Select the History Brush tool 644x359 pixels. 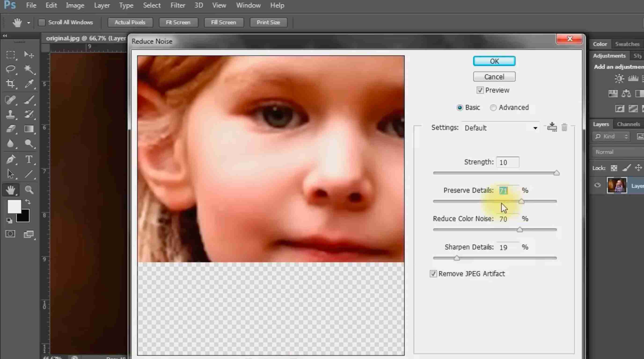click(x=29, y=114)
